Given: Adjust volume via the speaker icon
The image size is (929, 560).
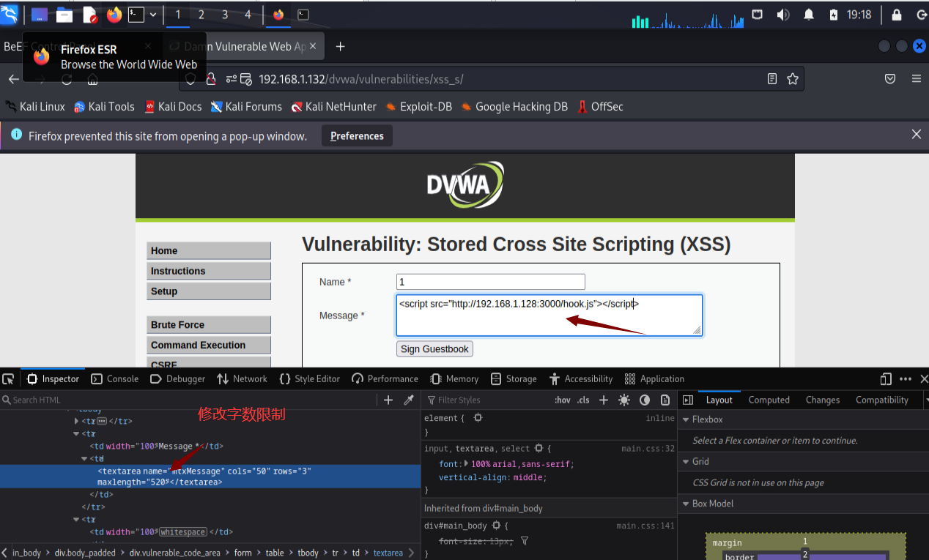Looking at the screenshot, I should [783, 15].
